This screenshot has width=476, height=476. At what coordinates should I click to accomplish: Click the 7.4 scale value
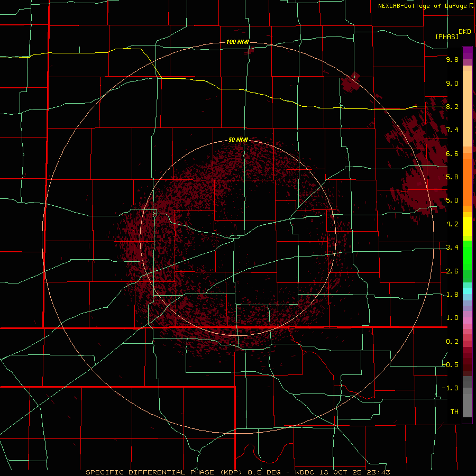pyautogui.click(x=452, y=130)
